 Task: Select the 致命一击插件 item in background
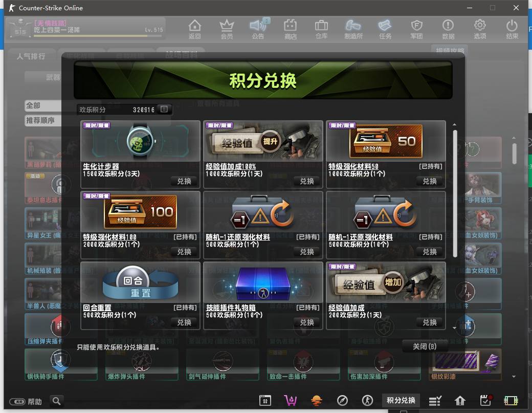click(x=303, y=364)
